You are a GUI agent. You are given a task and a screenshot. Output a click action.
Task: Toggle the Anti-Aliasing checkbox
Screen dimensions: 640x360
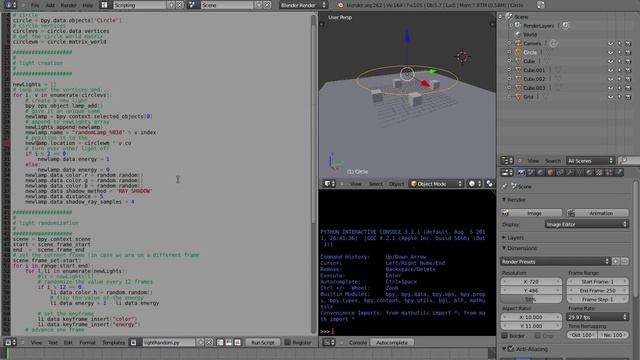[511, 349]
